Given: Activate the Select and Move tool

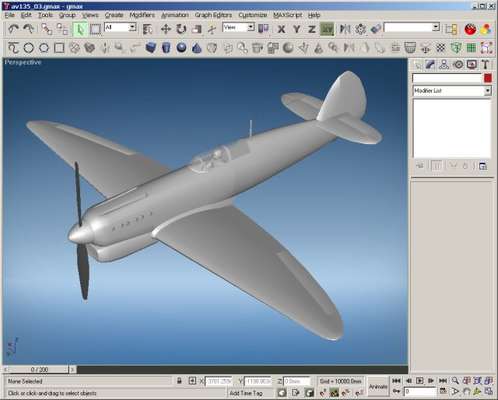Looking at the screenshot, I should (x=166, y=29).
